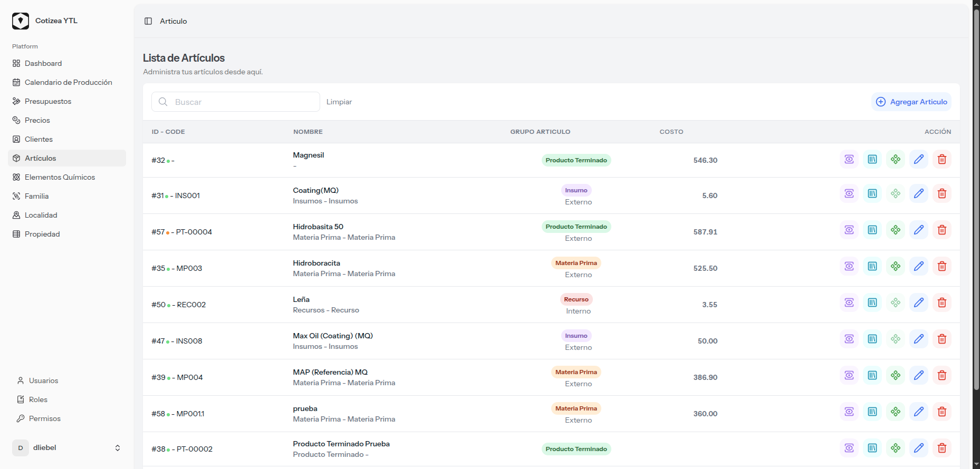Edit the Hidroboracita article with pencil icon

pyautogui.click(x=918, y=266)
